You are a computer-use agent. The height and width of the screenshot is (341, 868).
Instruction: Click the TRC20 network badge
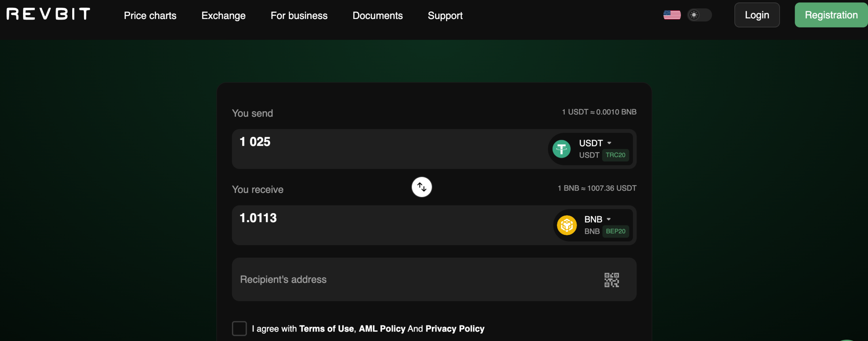[x=615, y=155]
